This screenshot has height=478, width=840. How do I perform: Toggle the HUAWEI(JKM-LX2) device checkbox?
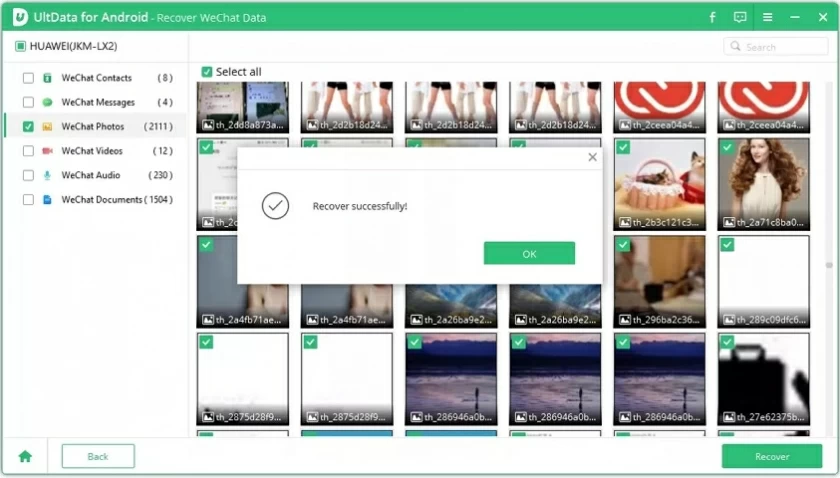[x=20, y=46]
